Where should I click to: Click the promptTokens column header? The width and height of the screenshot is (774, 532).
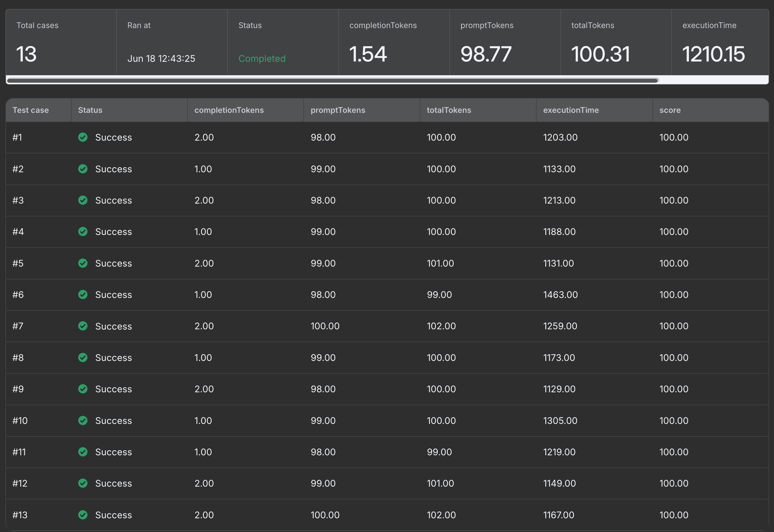(338, 110)
